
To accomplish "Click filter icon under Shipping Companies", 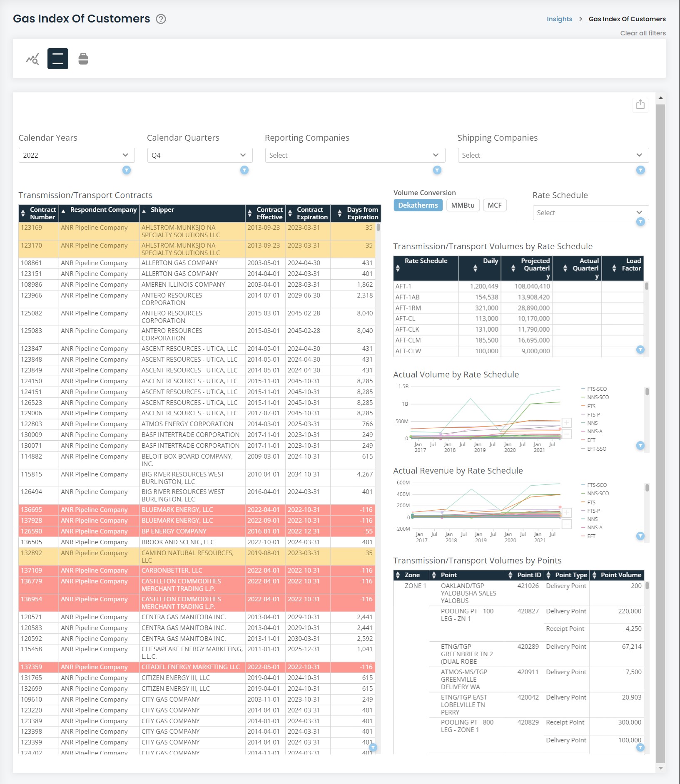I will click(x=641, y=170).
